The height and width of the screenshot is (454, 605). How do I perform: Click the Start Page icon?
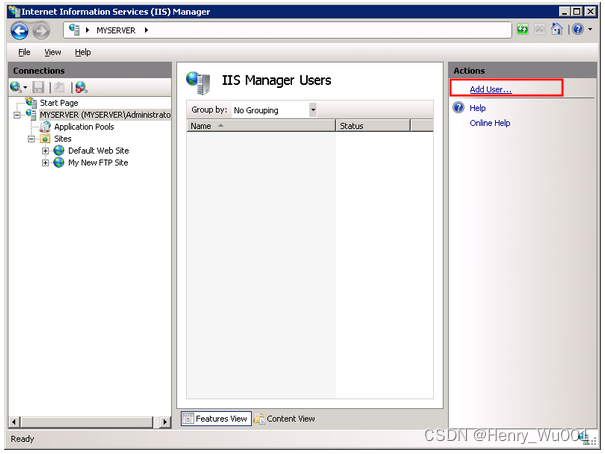pyautogui.click(x=31, y=102)
